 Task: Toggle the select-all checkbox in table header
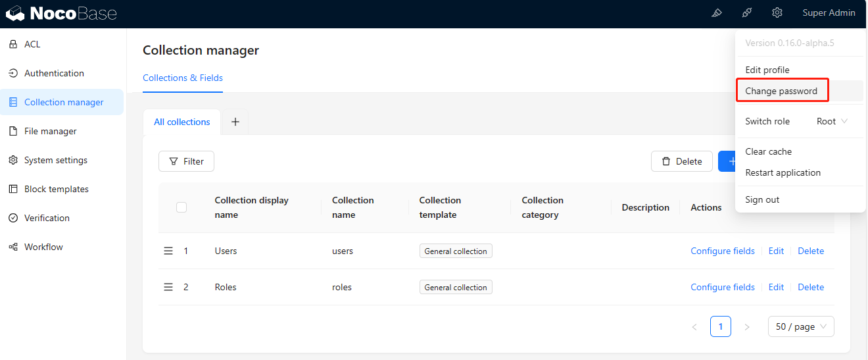click(181, 207)
